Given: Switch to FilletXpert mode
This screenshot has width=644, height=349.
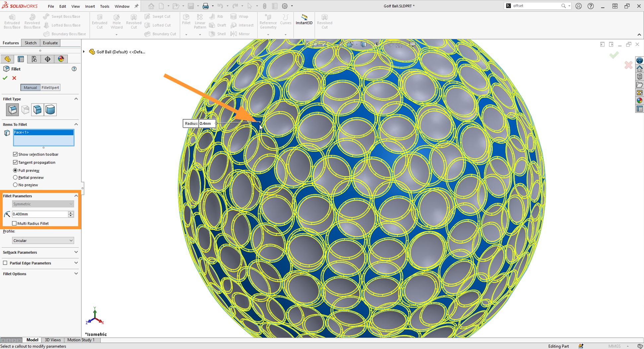Looking at the screenshot, I should click(x=50, y=87).
